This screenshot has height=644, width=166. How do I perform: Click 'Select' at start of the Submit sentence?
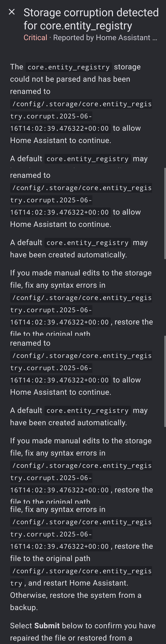(21, 626)
